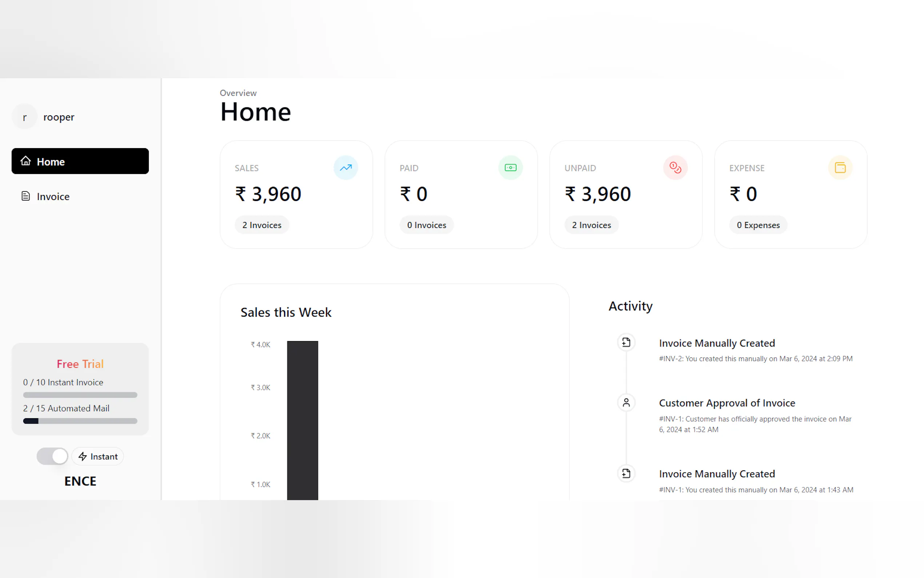Toggle the Instant mode switch
Viewport: 924px width, 578px height.
pyautogui.click(x=52, y=456)
